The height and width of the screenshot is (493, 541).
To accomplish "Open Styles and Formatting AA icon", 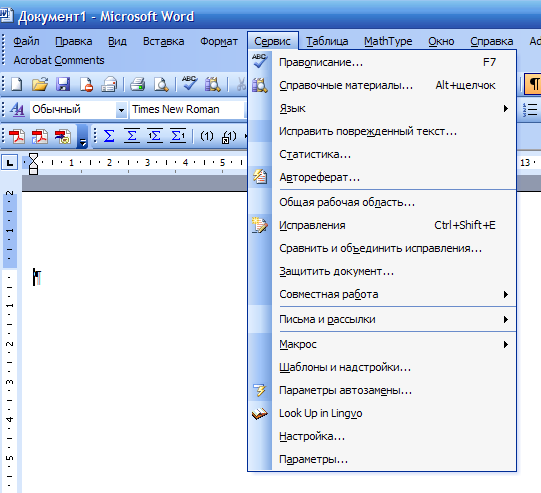I will click(x=17, y=109).
